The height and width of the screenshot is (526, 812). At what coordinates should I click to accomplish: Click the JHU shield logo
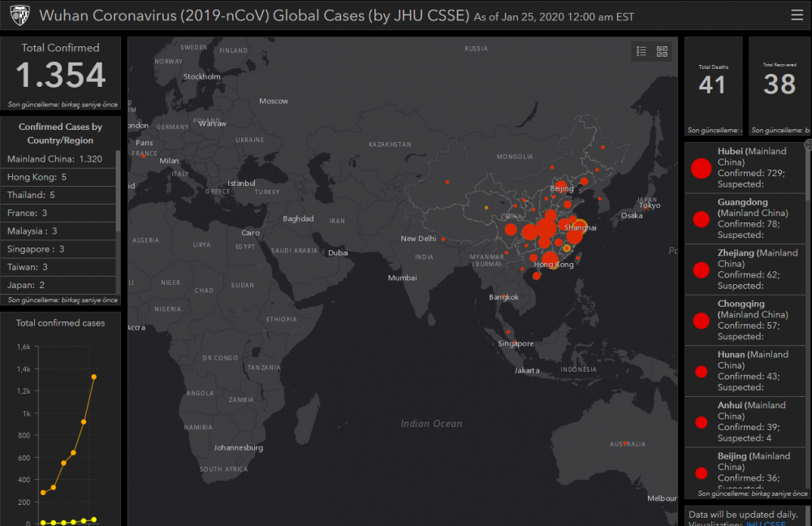(19, 15)
